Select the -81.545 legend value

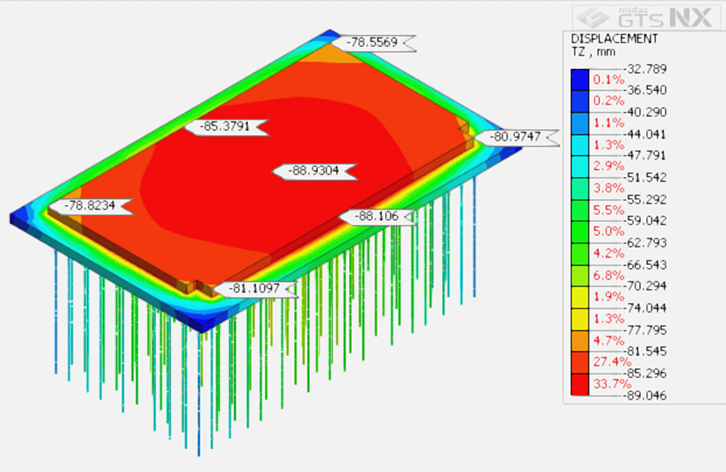[x=645, y=352]
